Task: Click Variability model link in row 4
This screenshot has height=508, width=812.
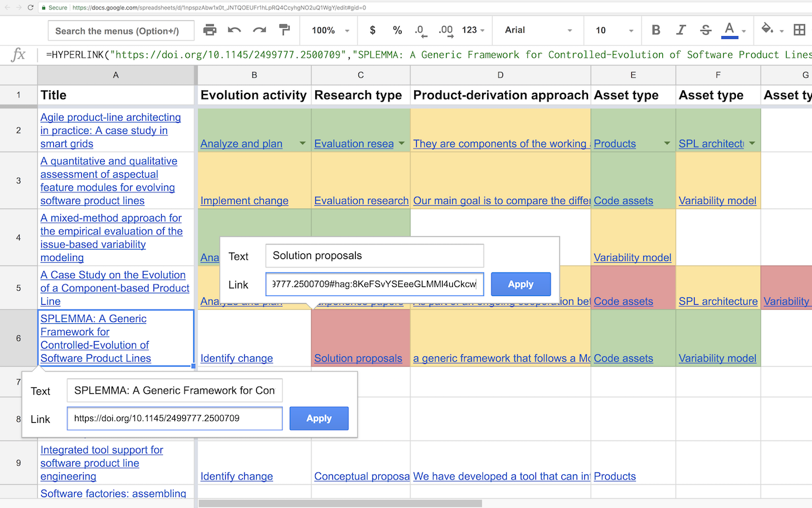Action: [632, 257]
